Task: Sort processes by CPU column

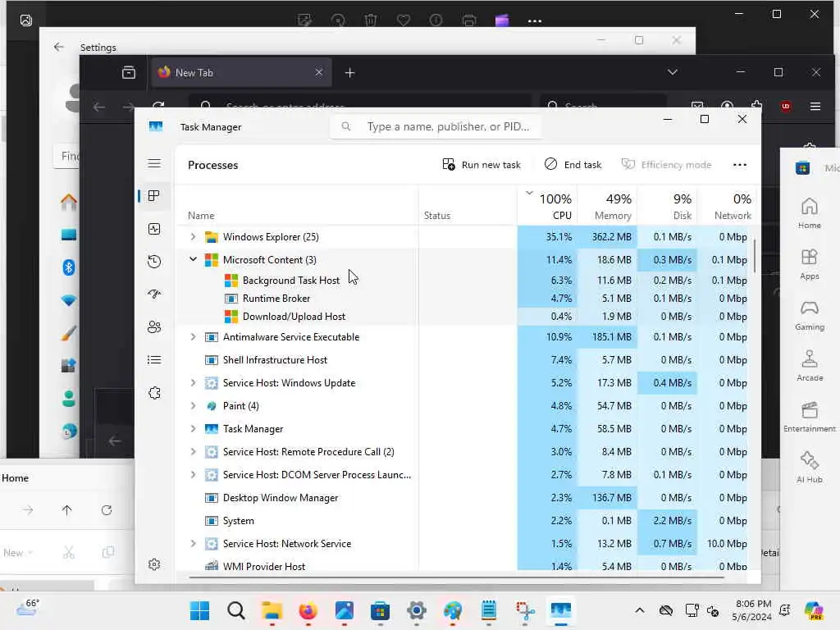Action: (547, 206)
